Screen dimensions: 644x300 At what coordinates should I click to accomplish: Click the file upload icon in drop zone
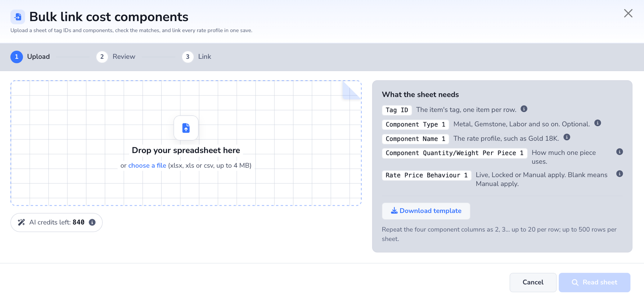coord(186,128)
